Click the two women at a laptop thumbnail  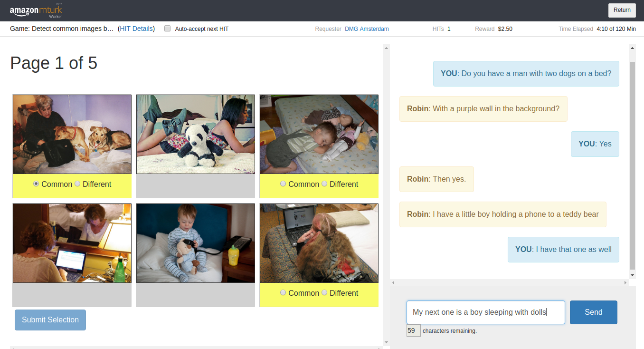tap(72, 243)
